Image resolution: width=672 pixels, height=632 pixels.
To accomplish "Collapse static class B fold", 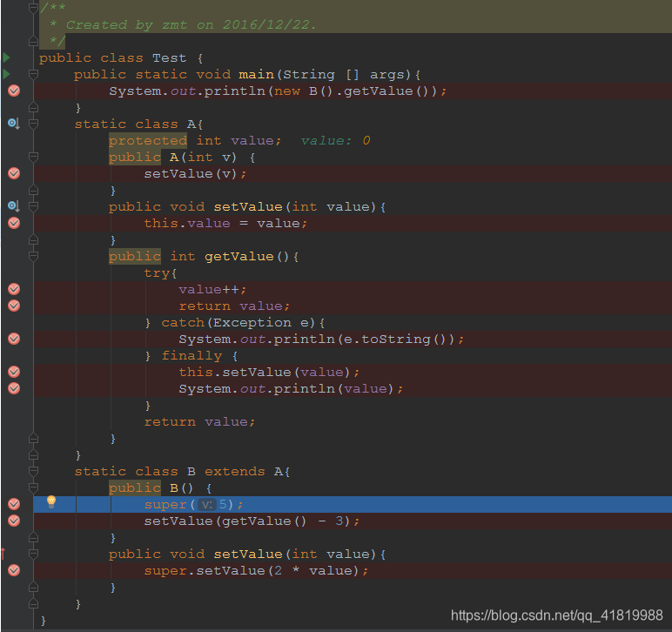I will pos(33,471).
